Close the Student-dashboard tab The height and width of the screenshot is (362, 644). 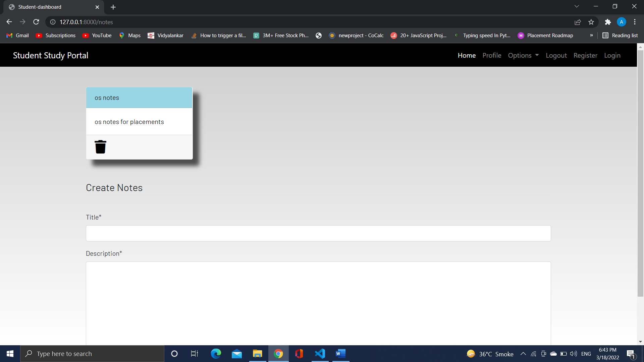tap(97, 7)
